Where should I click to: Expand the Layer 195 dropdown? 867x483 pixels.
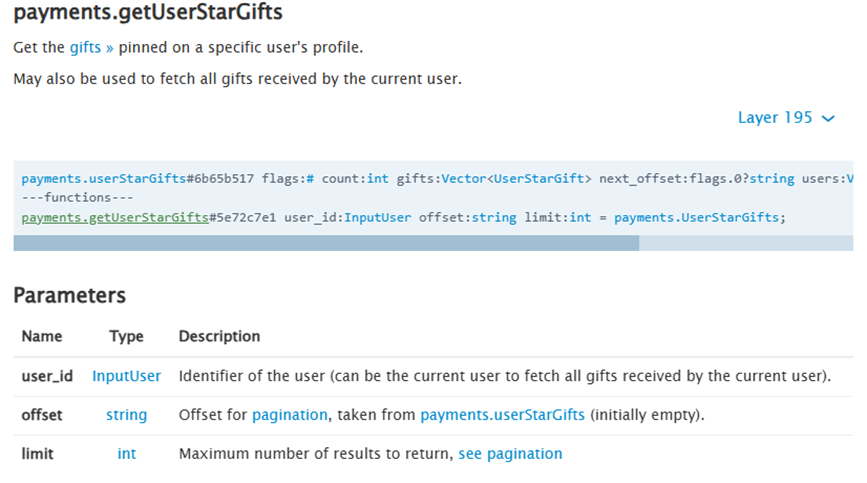tap(786, 118)
